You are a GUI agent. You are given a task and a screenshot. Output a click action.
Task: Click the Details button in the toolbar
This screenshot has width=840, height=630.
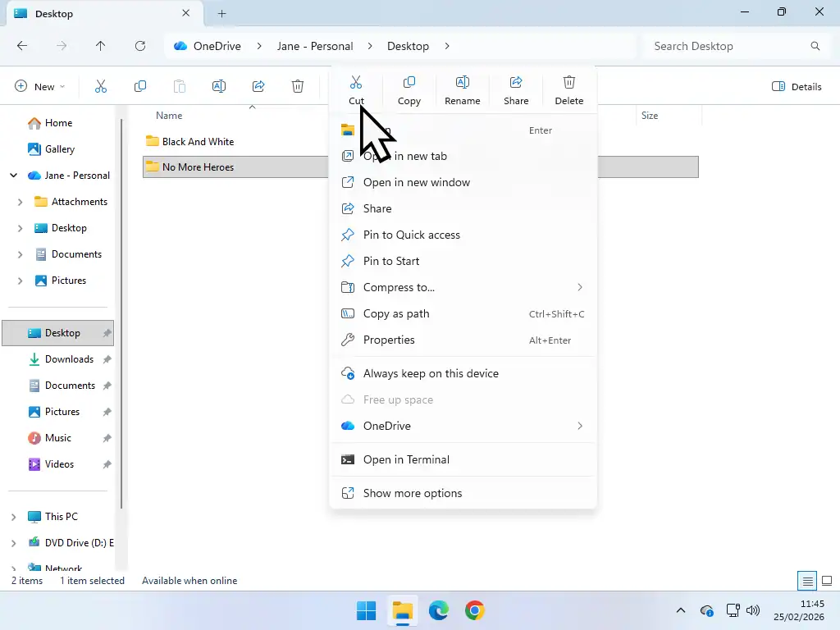pyautogui.click(x=797, y=86)
